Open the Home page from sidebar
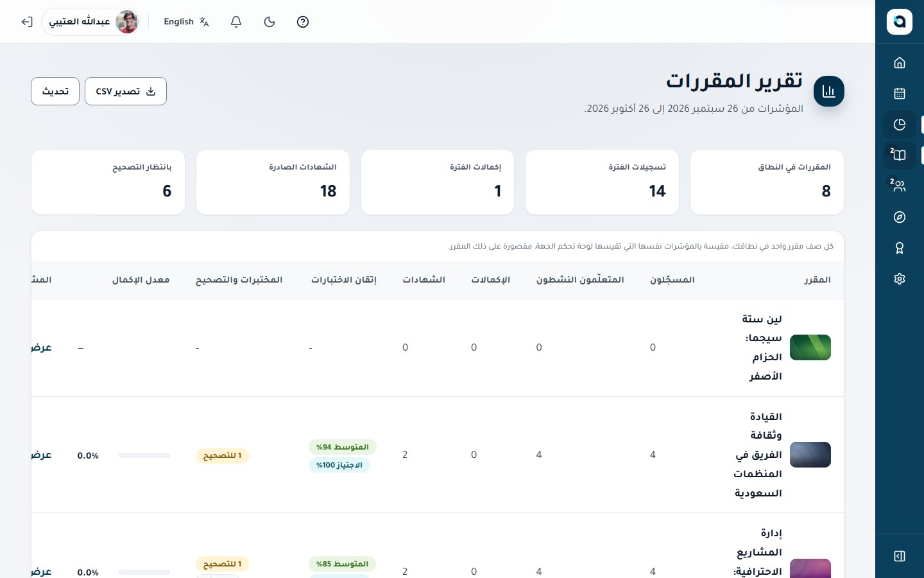The height and width of the screenshot is (578, 924). tap(900, 62)
